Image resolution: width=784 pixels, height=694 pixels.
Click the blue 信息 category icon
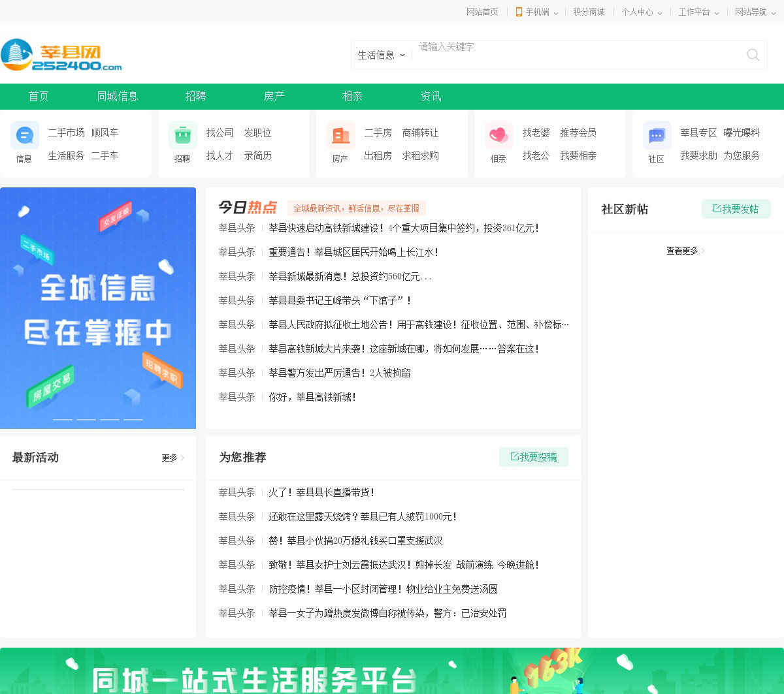point(24,135)
